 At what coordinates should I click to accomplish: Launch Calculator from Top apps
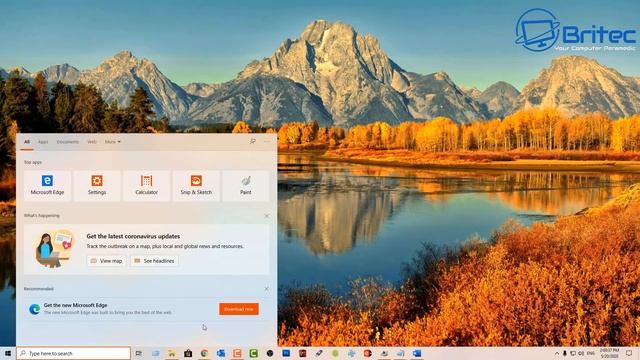tap(147, 186)
